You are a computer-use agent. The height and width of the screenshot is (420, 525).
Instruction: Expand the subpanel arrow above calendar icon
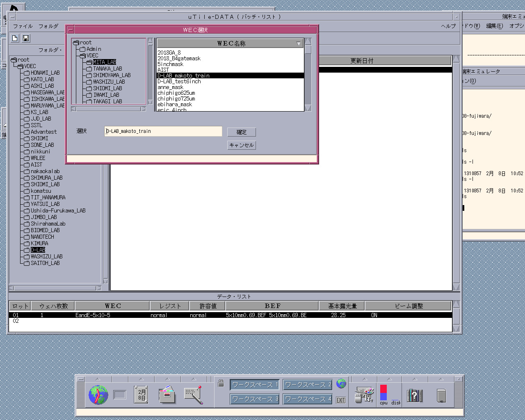click(141, 379)
